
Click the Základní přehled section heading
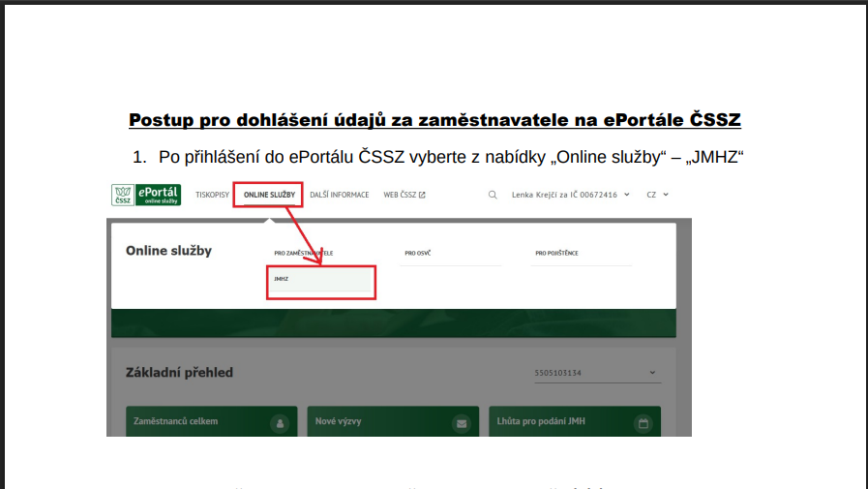coord(179,373)
